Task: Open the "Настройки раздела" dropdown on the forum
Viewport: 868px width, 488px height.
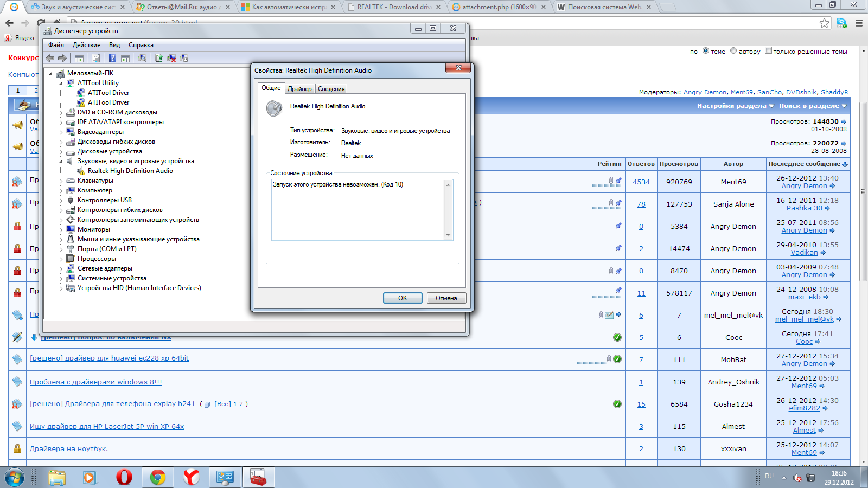Action: pyautogui.click(x=735, y=106)
